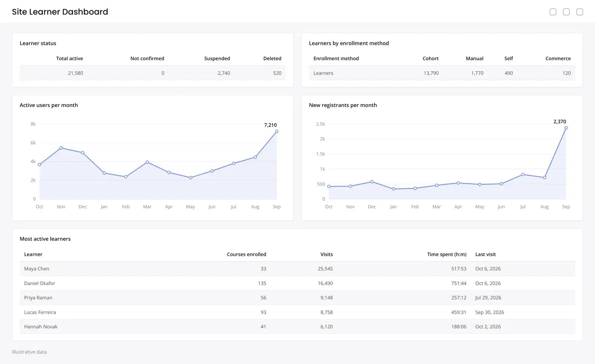Screen dimensions: 595x364
Task: Sort by the Time spent (h:m) column header
Action: point(447,254)
